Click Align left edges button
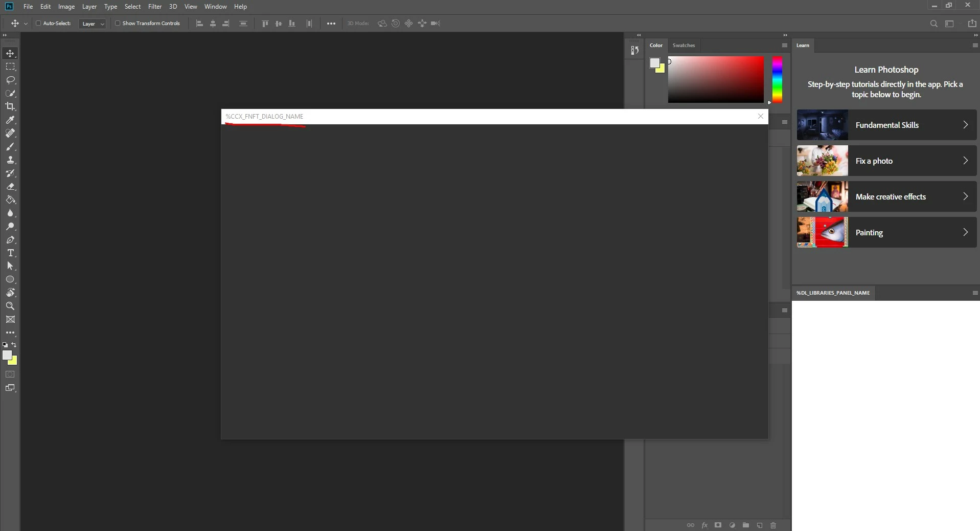 [200, 24]
